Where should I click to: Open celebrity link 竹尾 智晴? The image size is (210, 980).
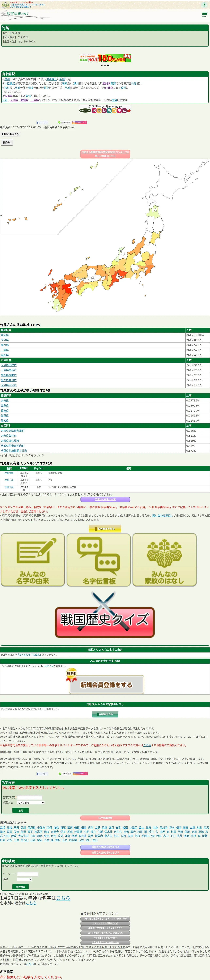click(x=9, y=473)
